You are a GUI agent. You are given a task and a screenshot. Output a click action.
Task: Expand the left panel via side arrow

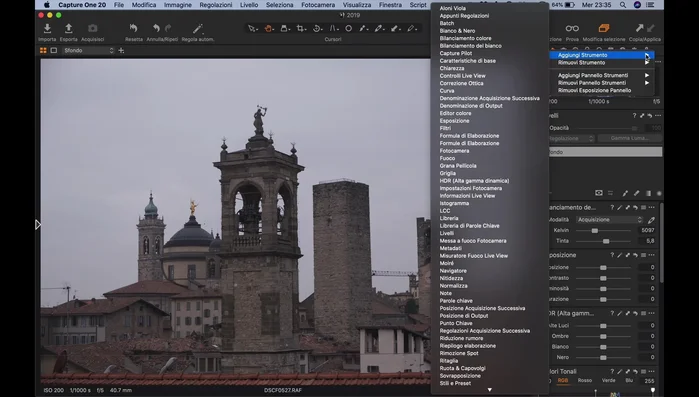coord(38,225)
